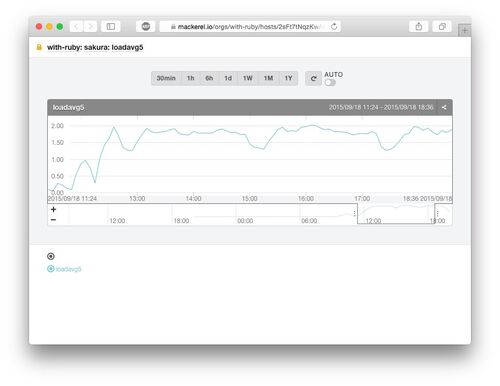Set the graph range to 1Y
The image size is (500, 386).
[x=288, y=78]
